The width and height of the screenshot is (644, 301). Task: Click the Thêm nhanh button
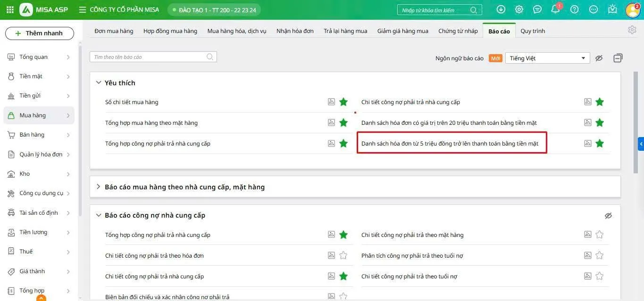40,33
